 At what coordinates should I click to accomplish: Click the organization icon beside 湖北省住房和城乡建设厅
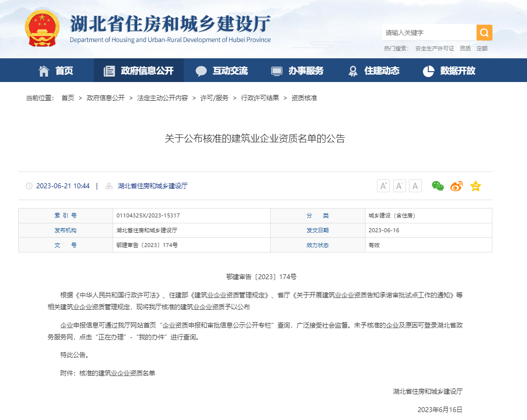point(109,186)
